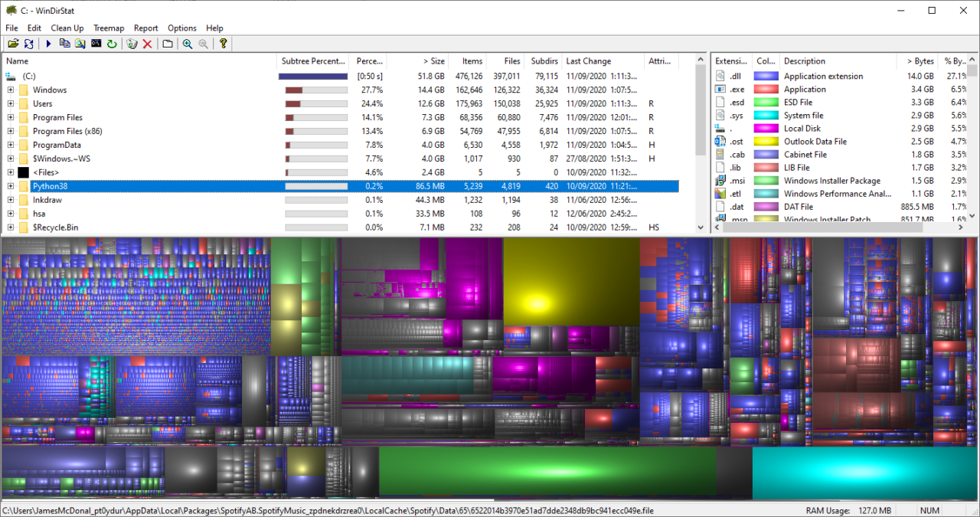Open the Treemap menu
This screenshot has width=980, height=517.
[108, 28]
